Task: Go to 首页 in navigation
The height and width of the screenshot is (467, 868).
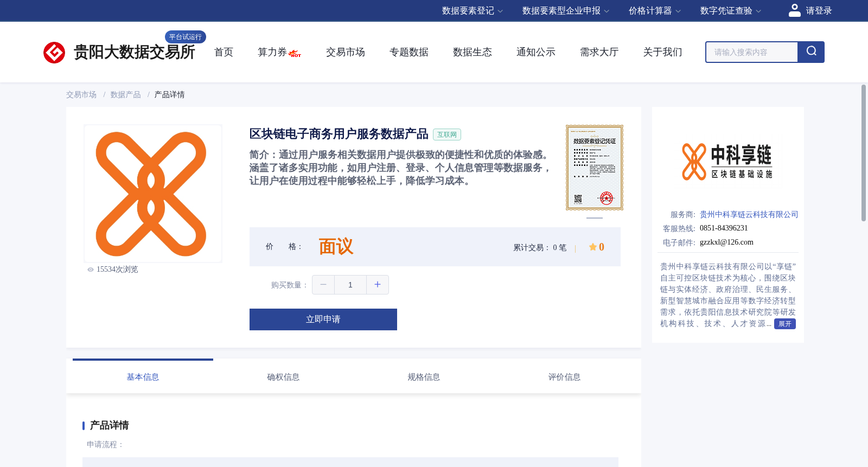Action: [x=224, y=52]
